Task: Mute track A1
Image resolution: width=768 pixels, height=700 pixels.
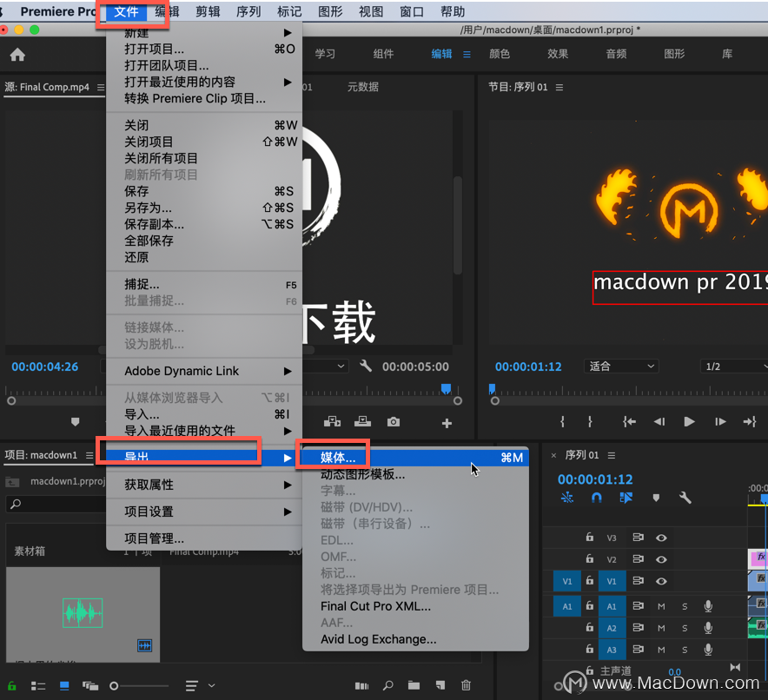Action: [661, 606]
